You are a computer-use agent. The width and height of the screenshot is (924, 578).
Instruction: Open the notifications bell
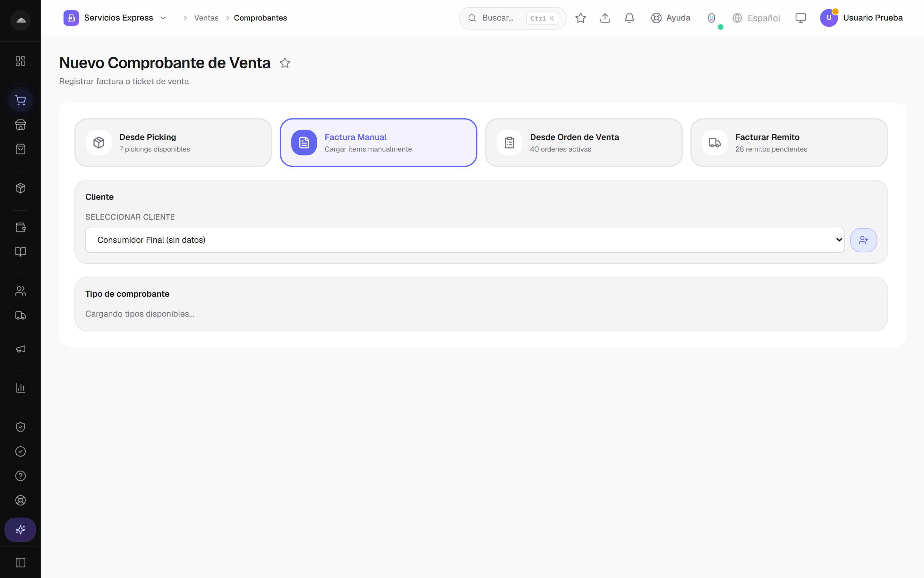click(x=629, y=18)
